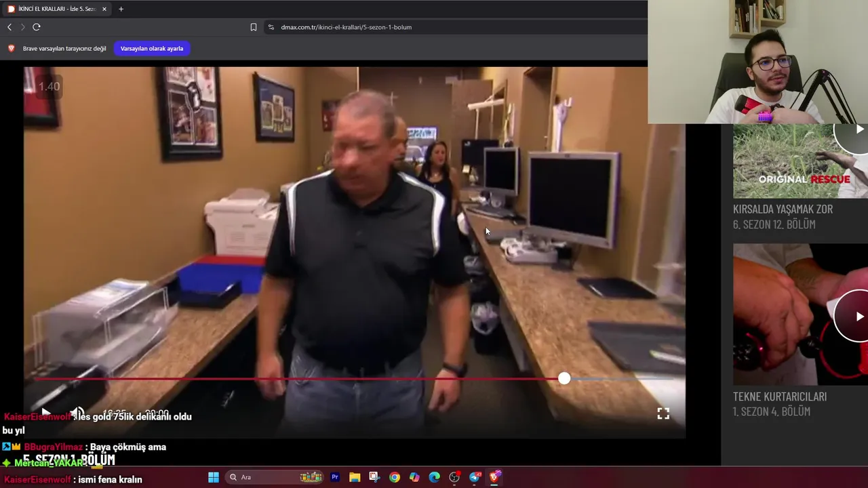The width and height of the screenshot is (868, 488).
Task: Click 'Varsayılan olarak ayarla' button
Action: click(x=152, y=49)
